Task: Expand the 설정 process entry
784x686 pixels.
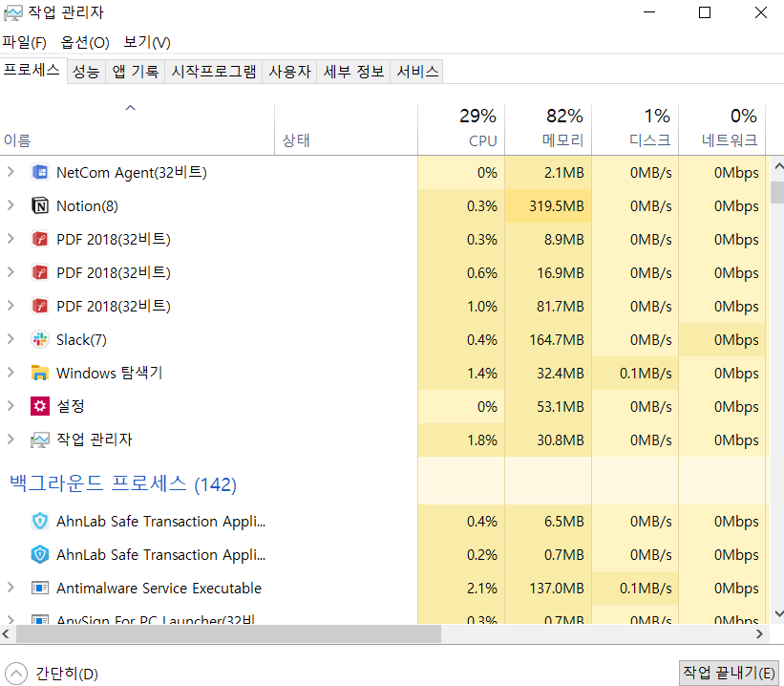Action: (x=11, y=406)
